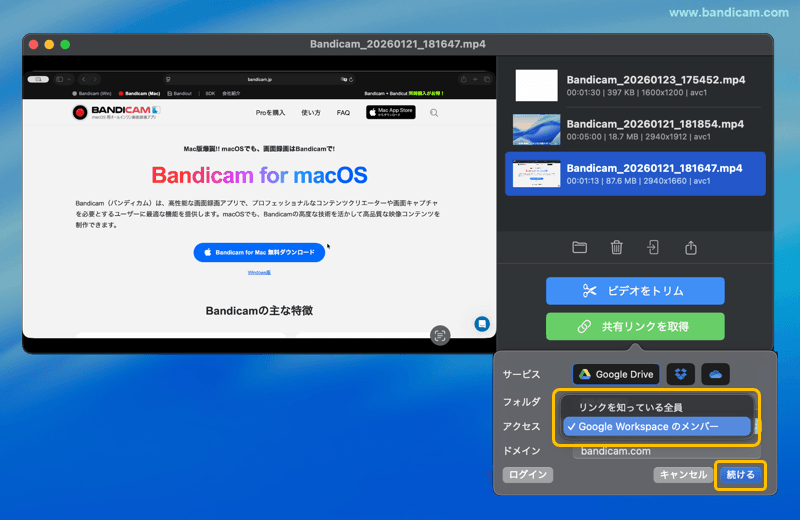The width and height of the screenshot is (800, 520).
Task: Select Google Workspace のメンバー option
Action: 657,427
